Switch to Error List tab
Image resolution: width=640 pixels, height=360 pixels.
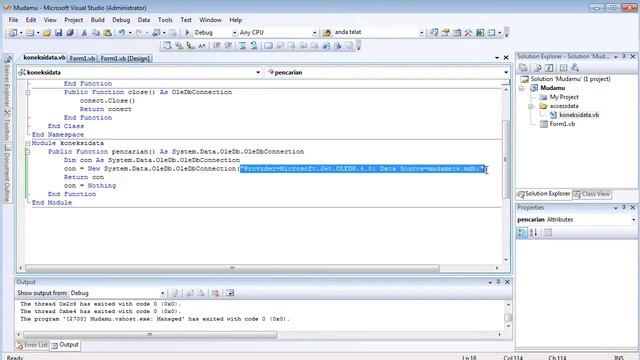[x=32, y=345]
